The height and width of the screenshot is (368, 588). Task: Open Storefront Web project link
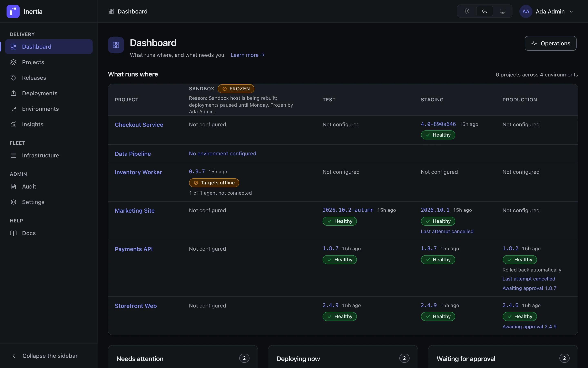pos(136,306)
